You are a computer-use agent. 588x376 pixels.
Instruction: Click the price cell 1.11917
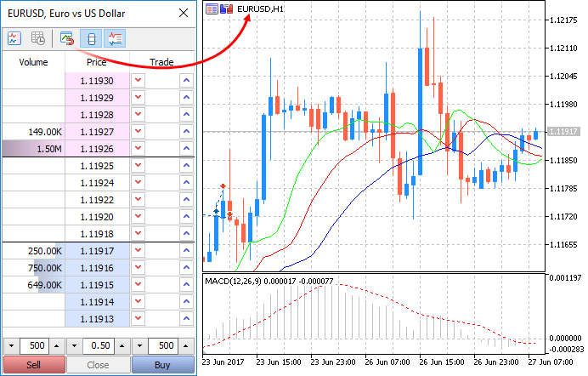click(97, 251)
